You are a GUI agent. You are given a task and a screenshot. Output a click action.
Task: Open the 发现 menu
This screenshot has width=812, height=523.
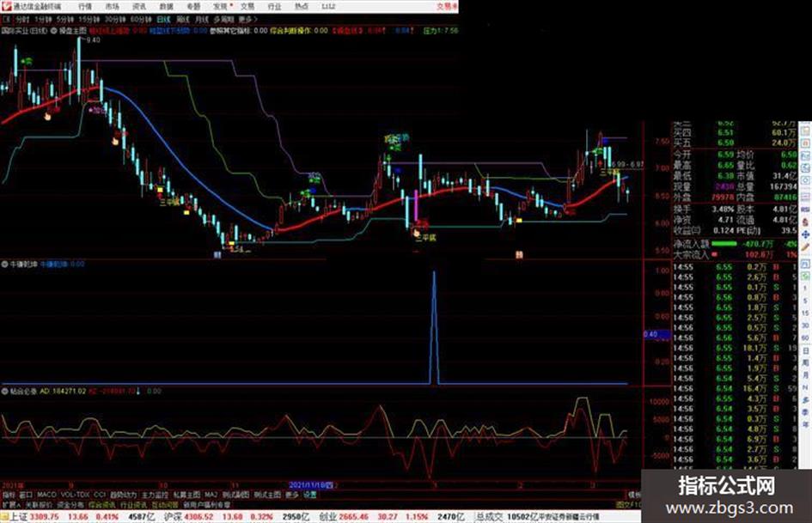[x=221, y=6]
